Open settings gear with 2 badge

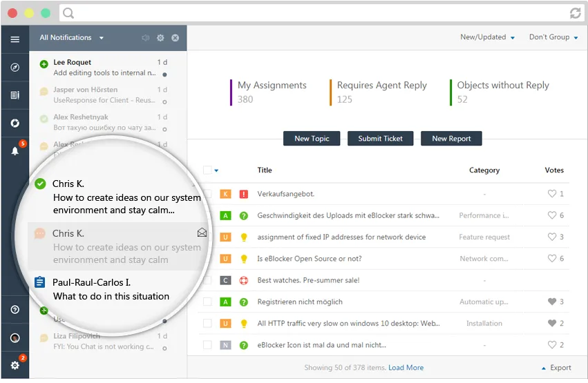[x=15, y=365]
